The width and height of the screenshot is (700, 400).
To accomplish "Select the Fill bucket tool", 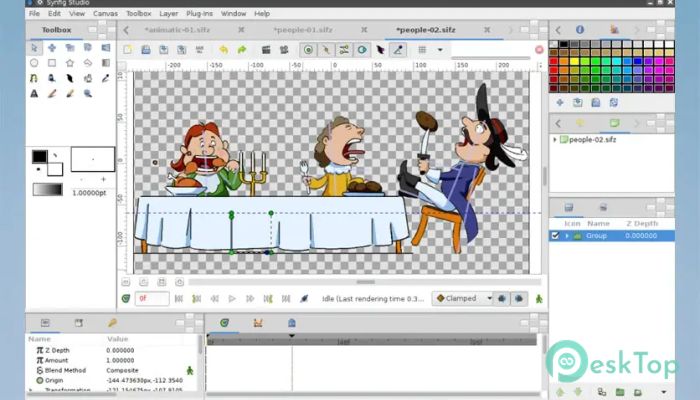I will click(x=88, y=78).
